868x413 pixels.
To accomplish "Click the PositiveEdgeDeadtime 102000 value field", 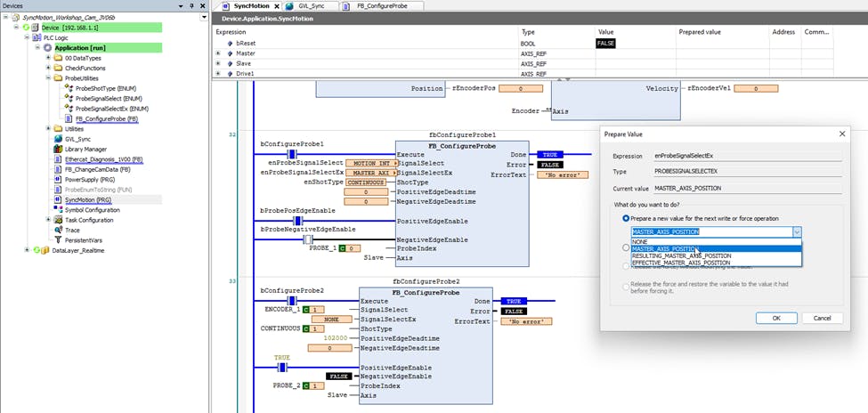I will 335,338.
